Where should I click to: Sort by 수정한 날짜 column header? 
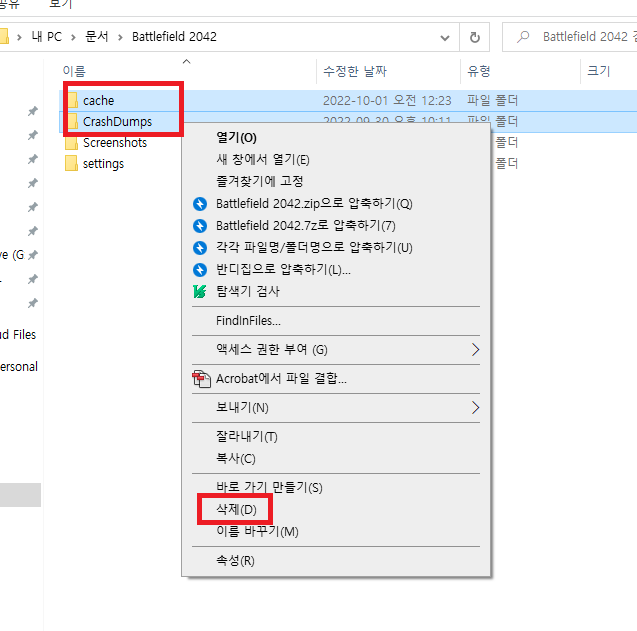click(355, 71)
